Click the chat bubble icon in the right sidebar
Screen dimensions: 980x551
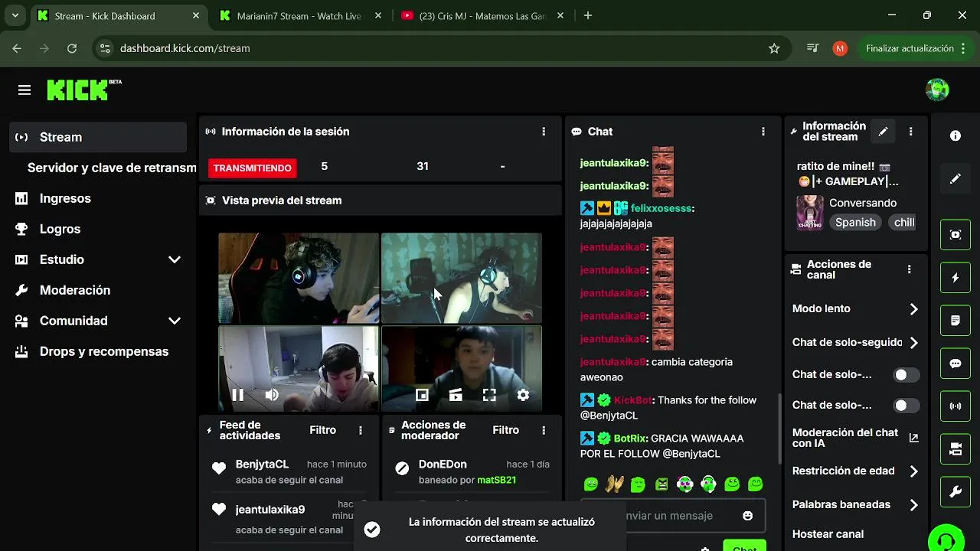[x=955, y=364]
